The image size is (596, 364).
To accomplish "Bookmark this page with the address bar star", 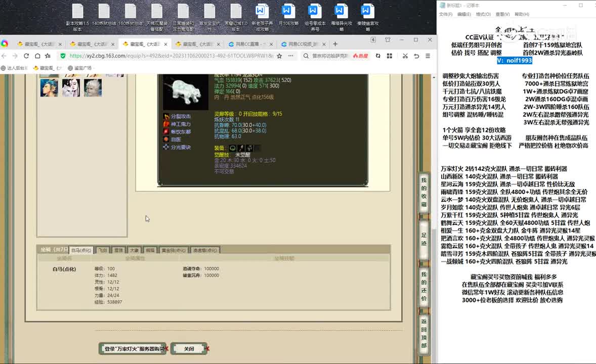I will point(279,56).
